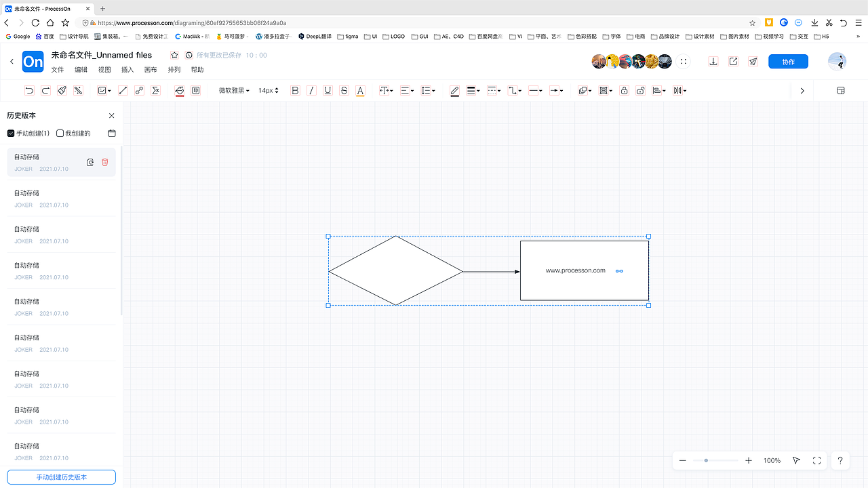Zoom in with the plus button
Image resolution: width=868 pixels, height=488 pixels.
[749, 461]
